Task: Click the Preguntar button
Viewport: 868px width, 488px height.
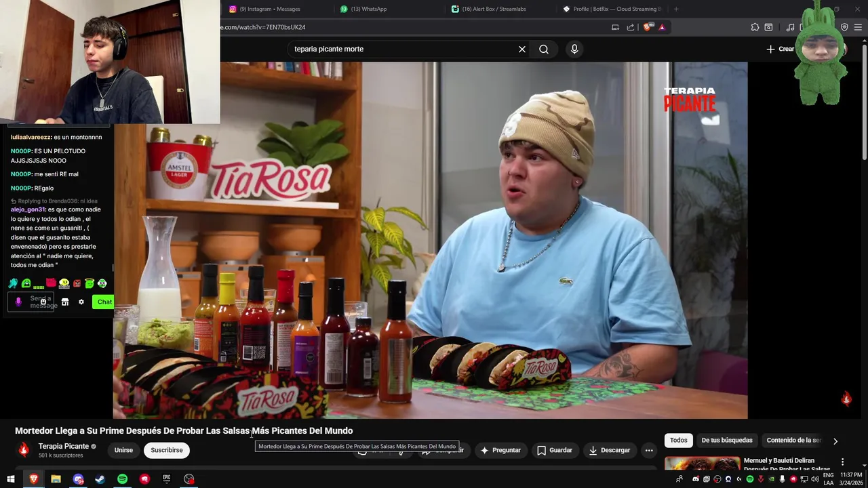Action: [500, 450]
